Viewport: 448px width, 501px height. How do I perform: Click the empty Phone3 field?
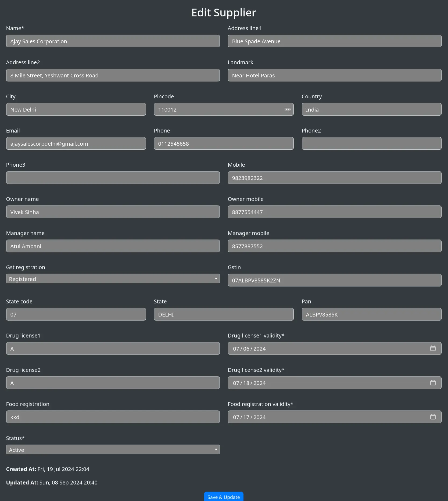tap(113, 178)
